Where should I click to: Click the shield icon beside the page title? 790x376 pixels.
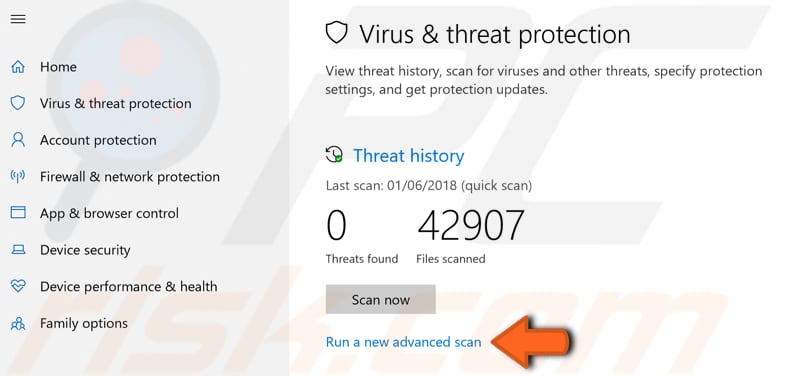[337, 33]
